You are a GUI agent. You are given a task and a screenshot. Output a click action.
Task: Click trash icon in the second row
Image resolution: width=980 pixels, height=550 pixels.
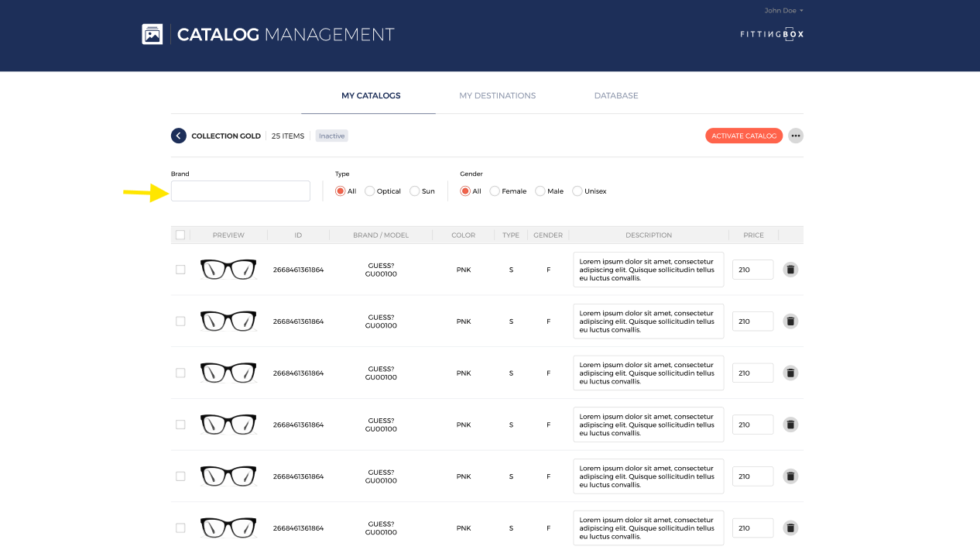790,321
